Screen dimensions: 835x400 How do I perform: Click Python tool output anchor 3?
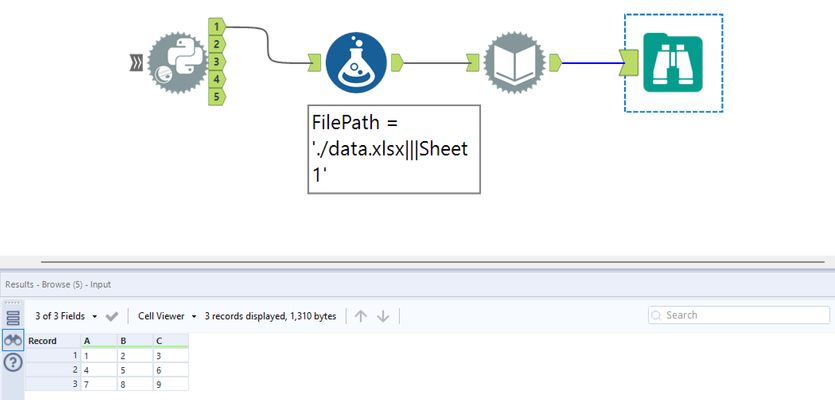pos(217,61)
